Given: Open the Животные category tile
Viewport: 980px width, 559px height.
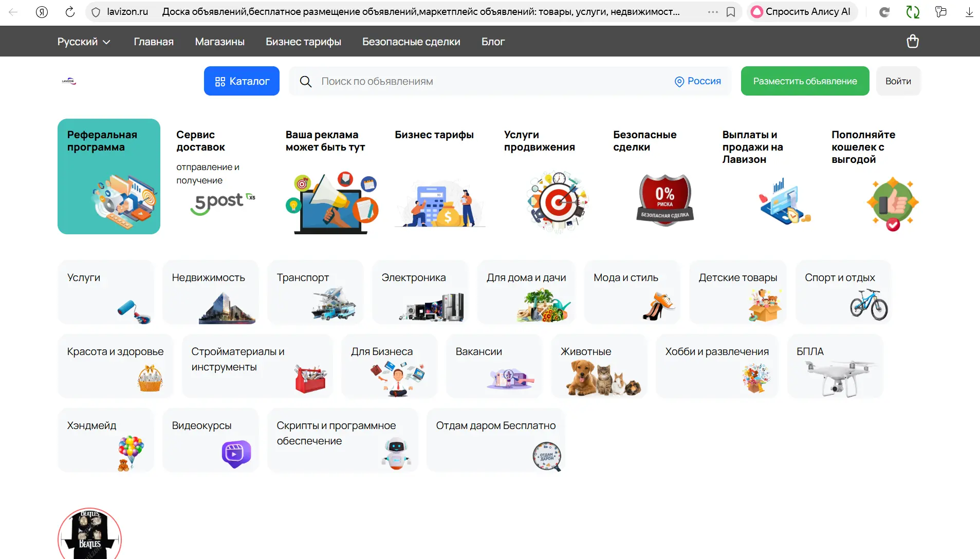Looking at the screenshot, I should 599,366.
